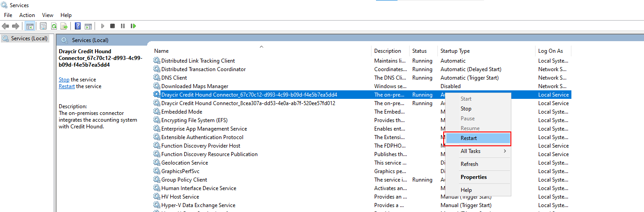Viewport: 644px width, 212px height.
Task: Select the Embedded Mode service name
Action: click(182, 112)
